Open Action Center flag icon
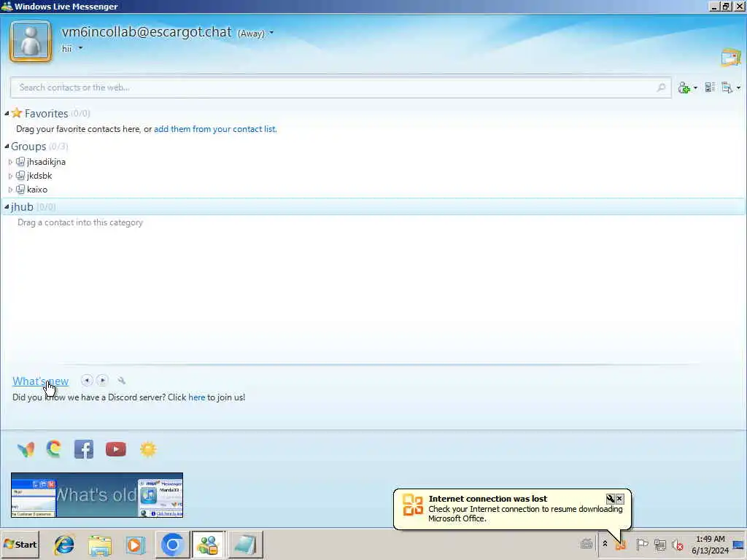This screenshot has height=560, width=747. pyautogui.click(x=642, y=544)
